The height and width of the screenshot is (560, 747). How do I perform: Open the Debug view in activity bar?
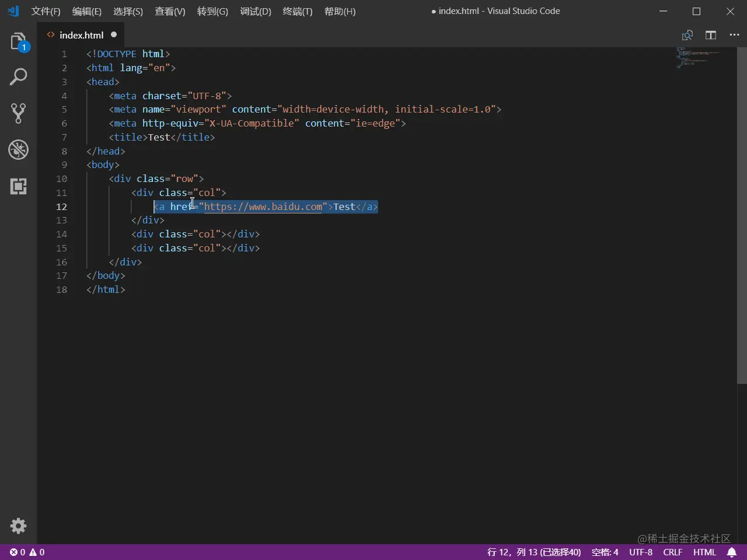18,150
